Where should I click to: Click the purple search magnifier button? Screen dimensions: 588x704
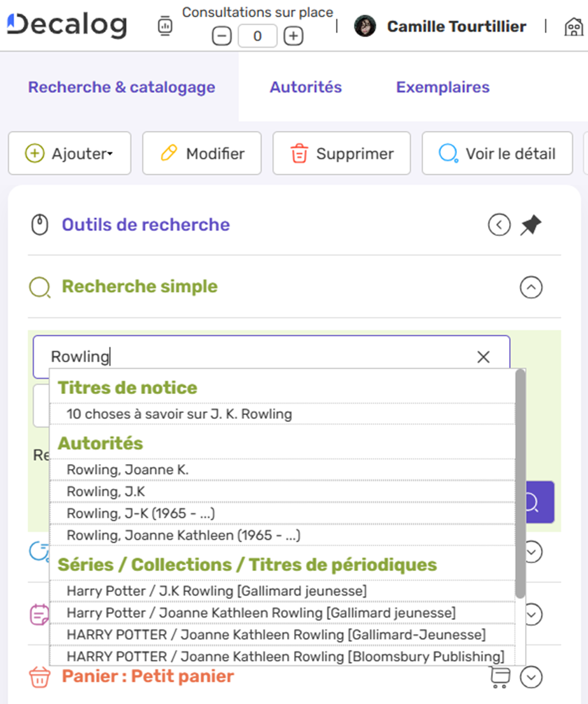point(540,502)
